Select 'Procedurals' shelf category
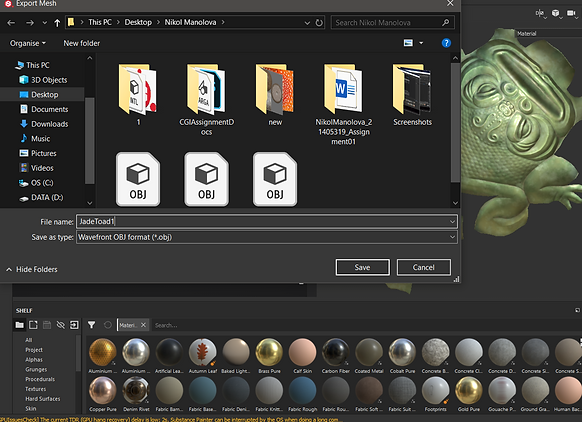This screenshot has height=422, width=582. pos(40,379)
